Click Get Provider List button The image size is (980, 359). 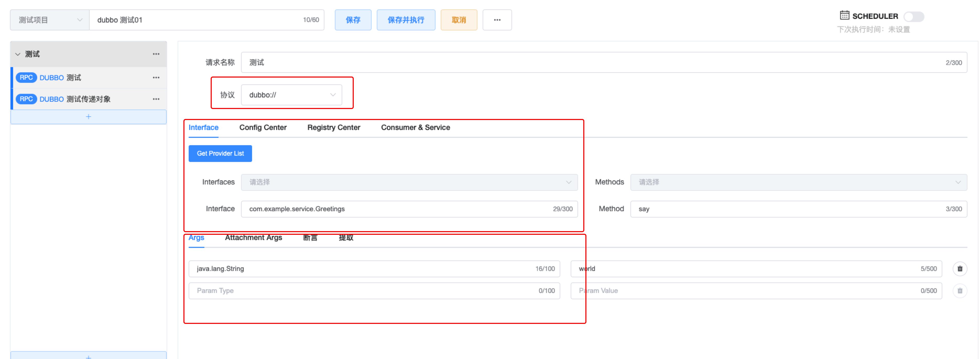pyautogui.click(x=220, y=154)
